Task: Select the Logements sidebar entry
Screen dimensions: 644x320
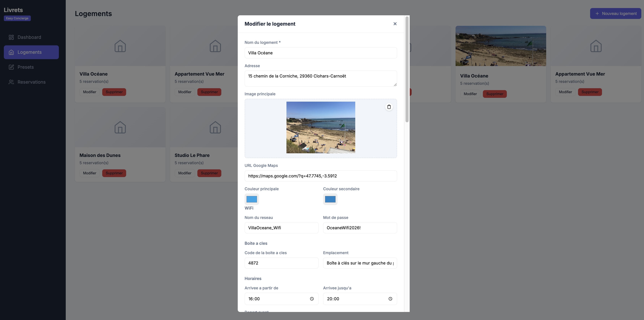Action: tap(29, 52)
